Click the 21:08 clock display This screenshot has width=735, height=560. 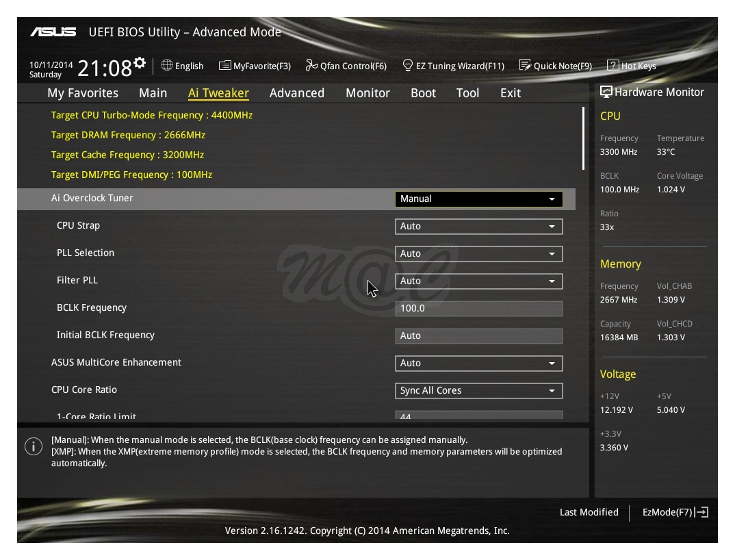105,68
